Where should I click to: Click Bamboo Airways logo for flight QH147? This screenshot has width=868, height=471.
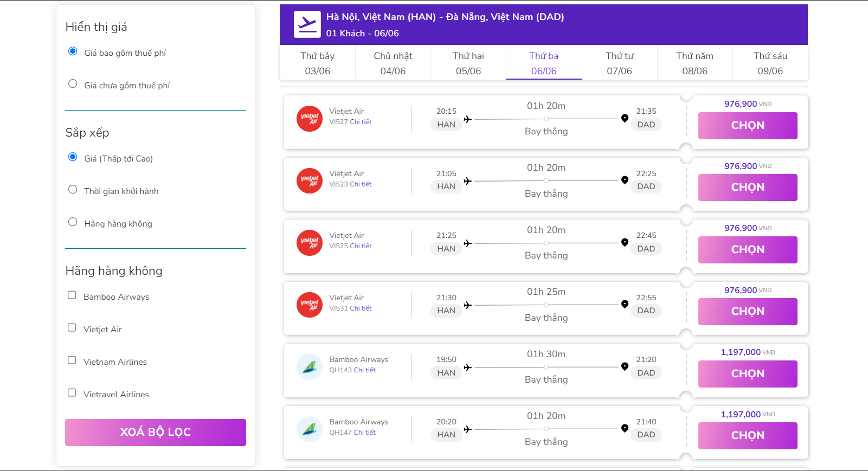click(310, 429)
